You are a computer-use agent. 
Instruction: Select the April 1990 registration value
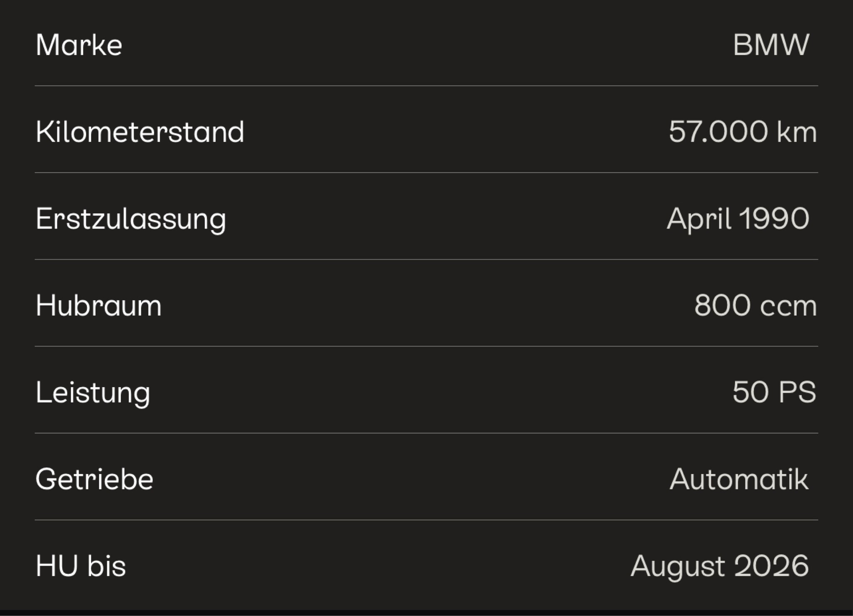click(738, 219)
